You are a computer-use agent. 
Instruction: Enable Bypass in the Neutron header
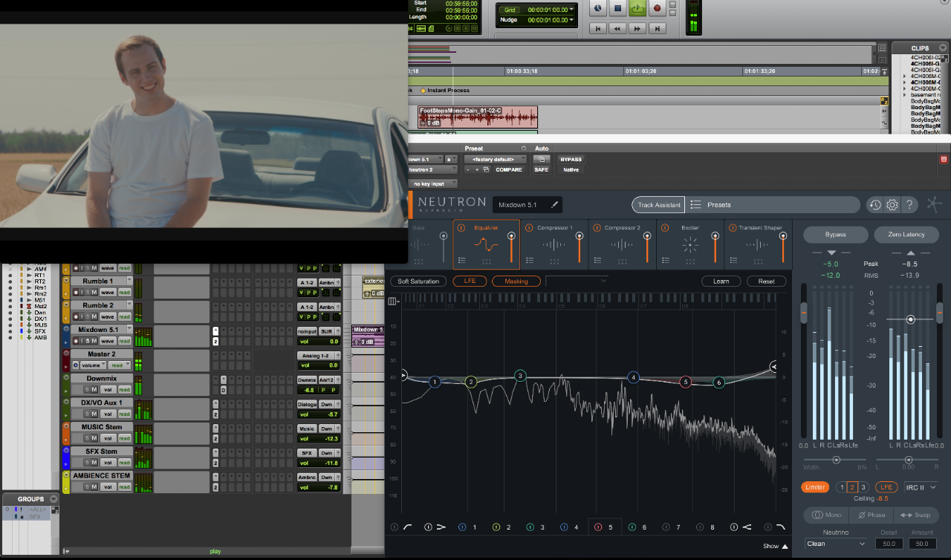tap(835, 234)
